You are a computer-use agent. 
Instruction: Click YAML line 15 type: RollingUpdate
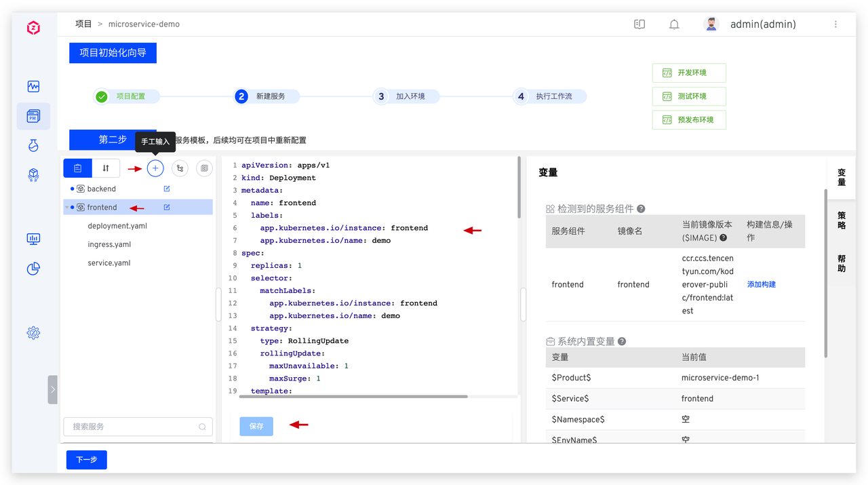pos(304,341)
